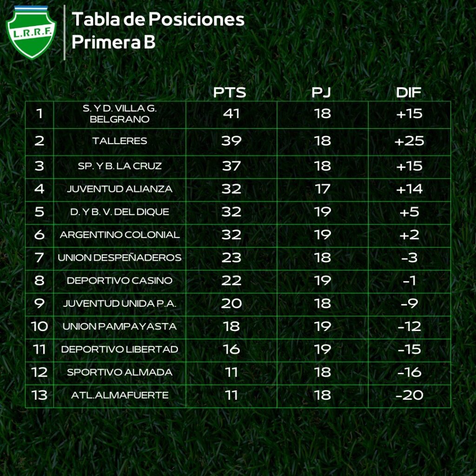This screenshot has height=476, width=476.
Task: Click the Sportivo Almada team name
Action: pyautogui.click(x=120, y=372)
